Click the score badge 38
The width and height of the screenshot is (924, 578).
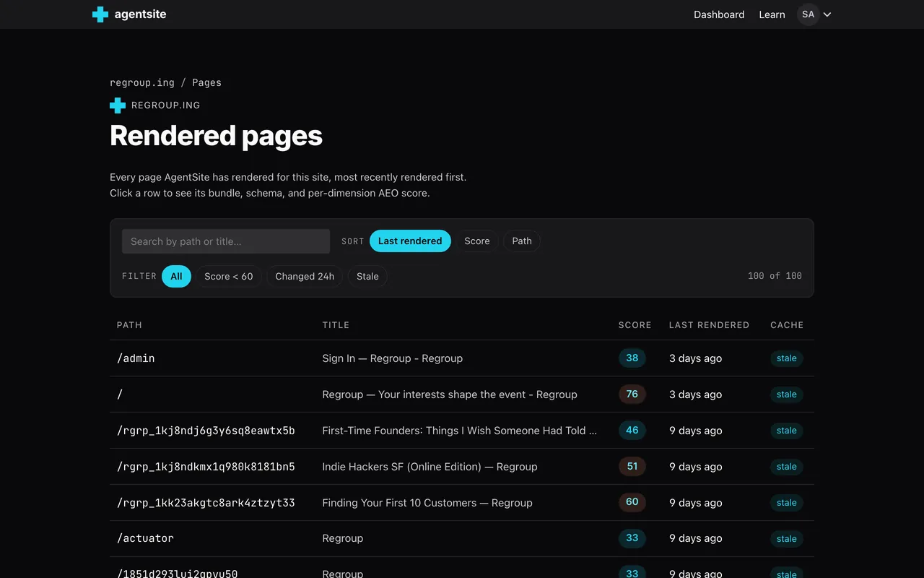pyautogui.click(x=632, y=358)
